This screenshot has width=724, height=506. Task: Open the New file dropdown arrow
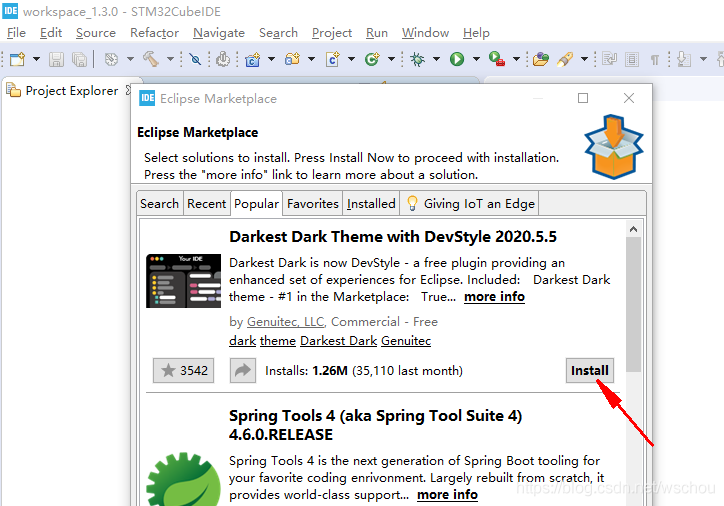tap(36, 59)
